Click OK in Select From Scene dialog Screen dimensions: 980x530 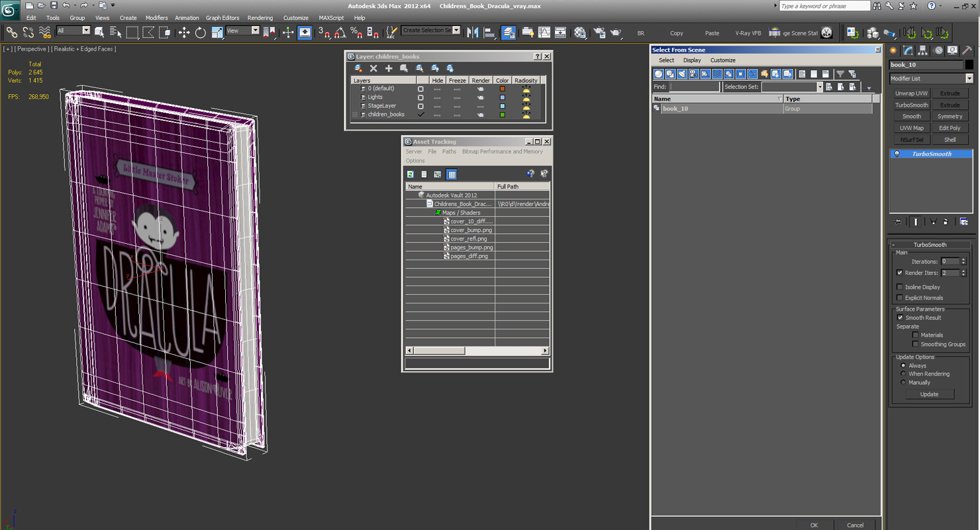[814, 525]
